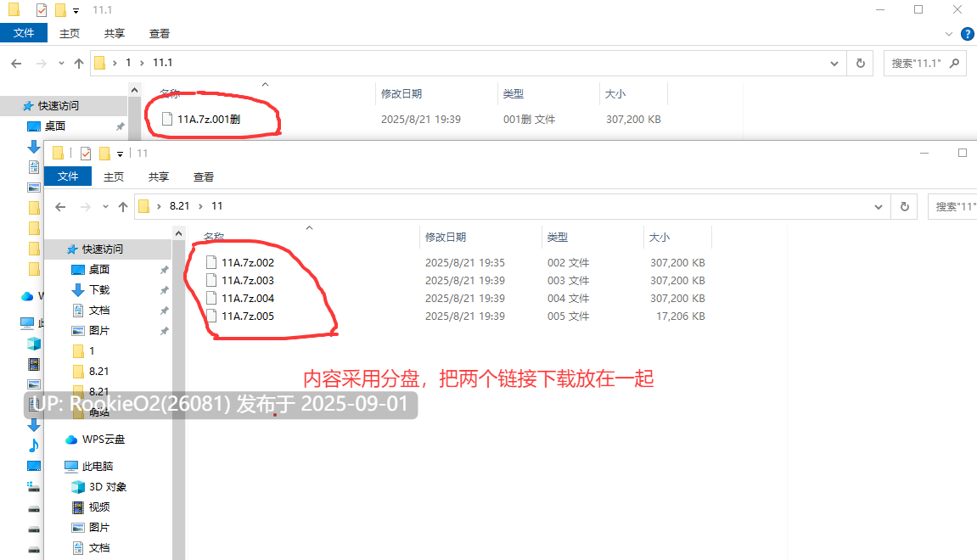Select file 11A.7z.004
Viewport: 977px width, 560px height.
coord(247,299)
